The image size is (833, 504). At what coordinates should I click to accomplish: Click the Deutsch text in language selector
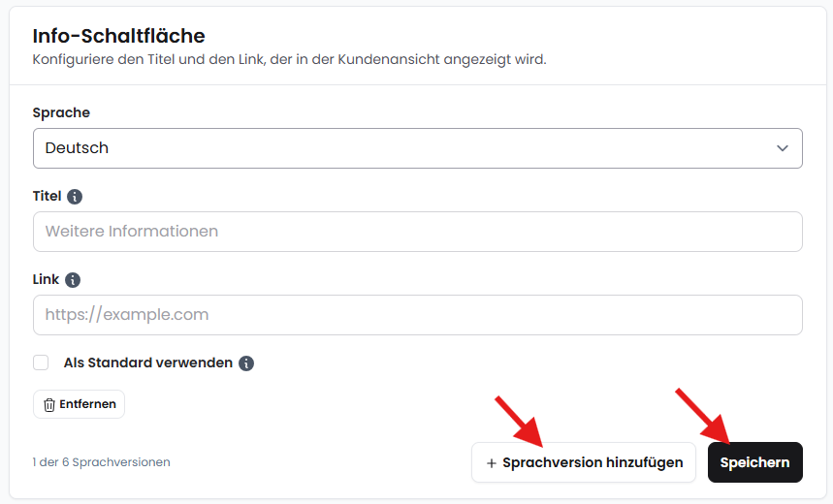point(77,148)
